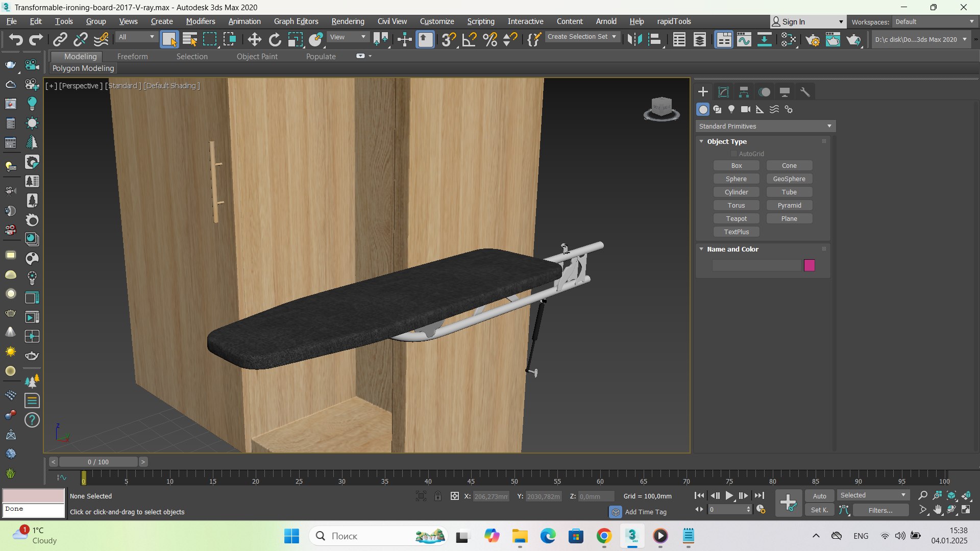Switch to the Freeform ribbon tab
The height and width of the screenshot is (551, 980).
(x=132, y=57)
